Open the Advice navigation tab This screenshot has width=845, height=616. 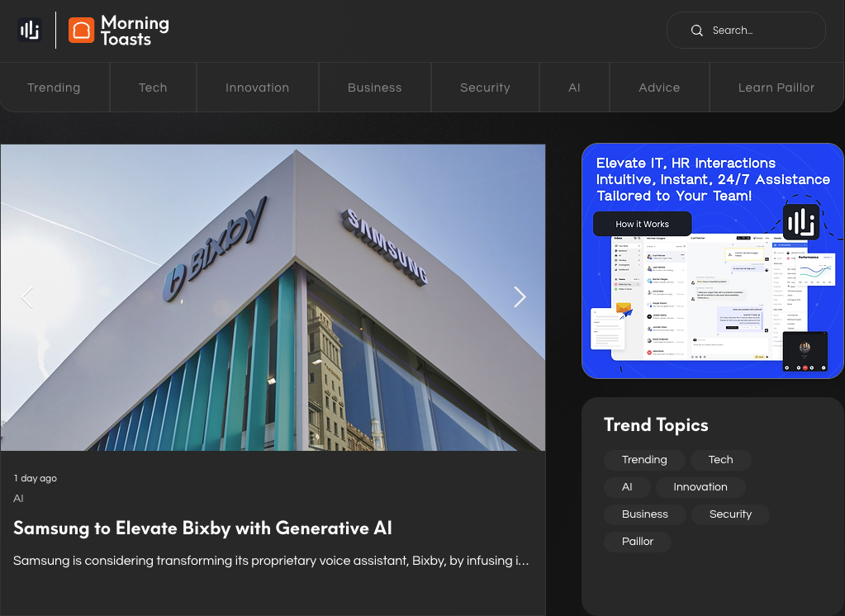click(x=660, y=88)
